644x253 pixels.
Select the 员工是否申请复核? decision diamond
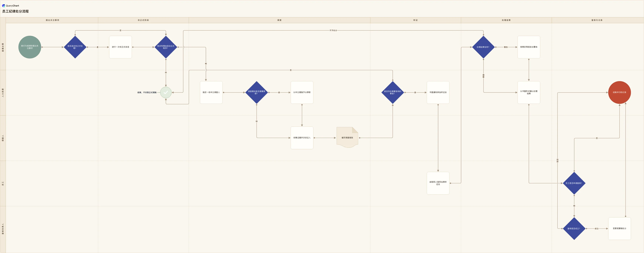(x=574, y=183)
